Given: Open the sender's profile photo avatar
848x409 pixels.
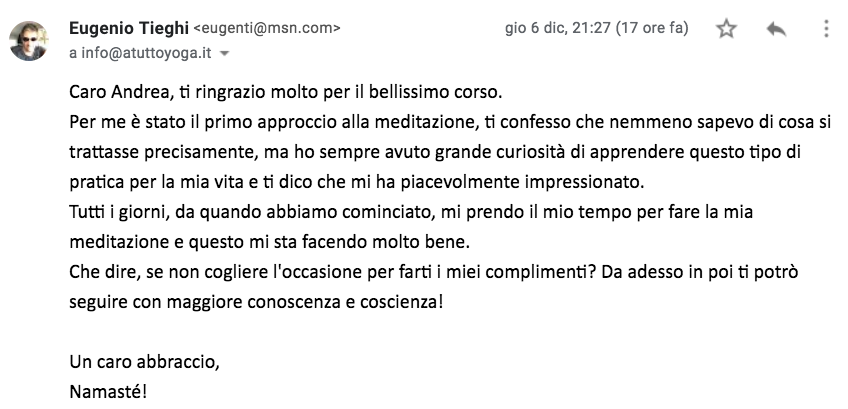Looking at the screenshot, I should [x=28, y=41].
